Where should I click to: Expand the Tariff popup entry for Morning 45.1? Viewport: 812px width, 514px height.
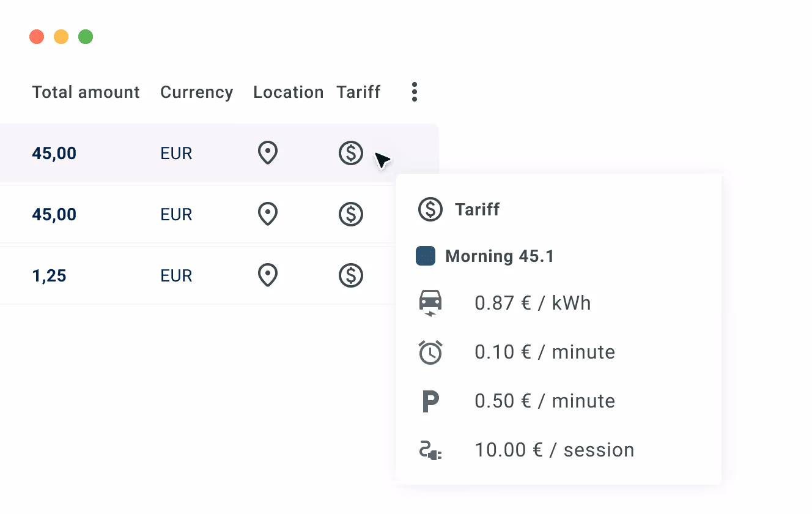[499, 256]
